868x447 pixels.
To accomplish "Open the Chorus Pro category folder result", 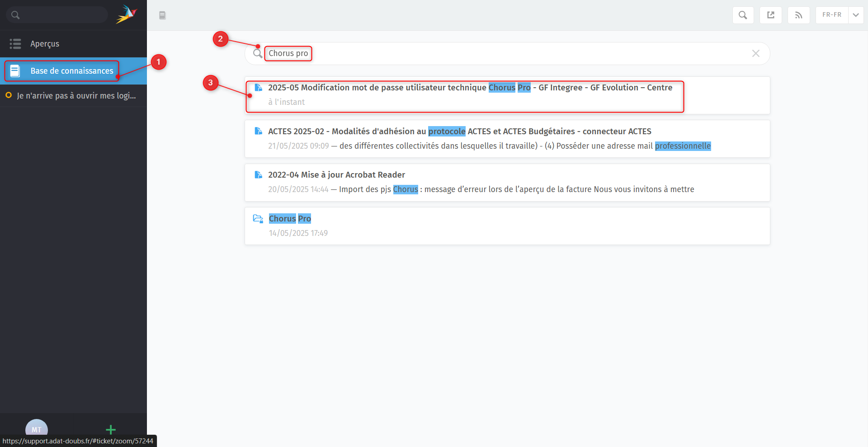I will (x=290, y=219).
